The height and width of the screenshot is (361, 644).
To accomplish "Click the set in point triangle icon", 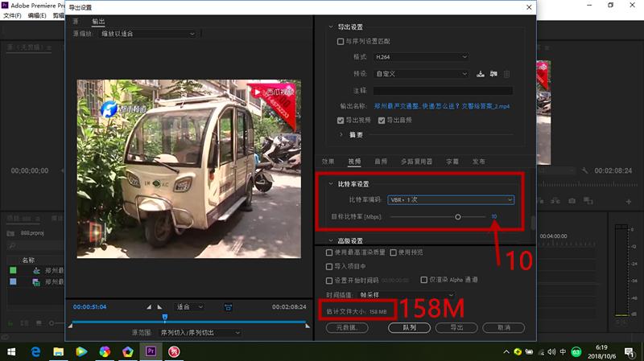I will (x=149, y=307).
